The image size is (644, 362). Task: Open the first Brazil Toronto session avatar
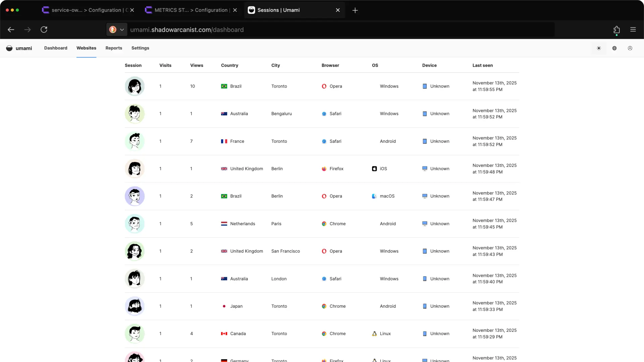coord(135,86)
